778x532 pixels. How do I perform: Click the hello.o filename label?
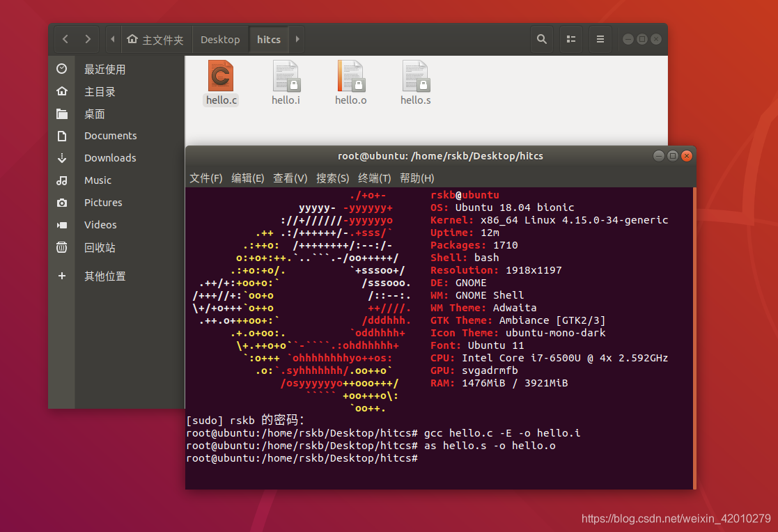pos(351,100)
